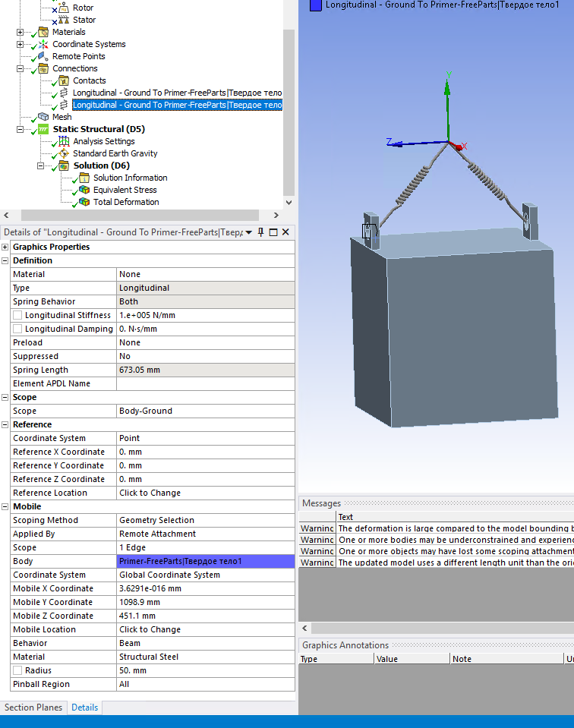
Task: Click the Analysis Settings icon
Action: pos(65,141)
